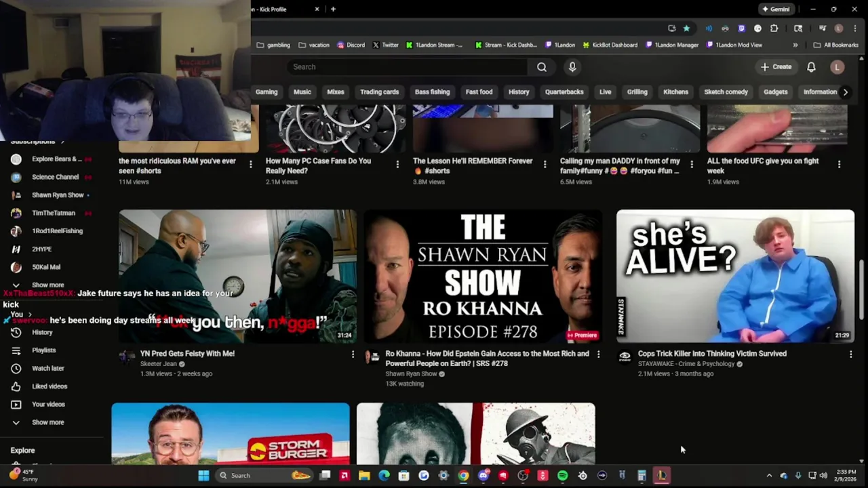868x488 pixels.
Task: Open the STAYAWAKE - Crime & Psychology channel
Action: coord(686,364)
